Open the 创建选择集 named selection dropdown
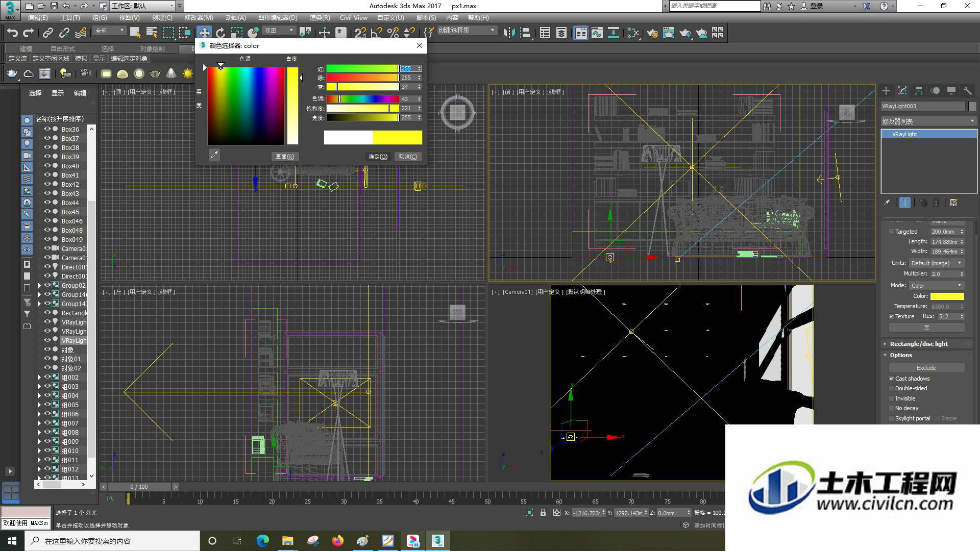980x552 pixels. click(x=467, y=31)
